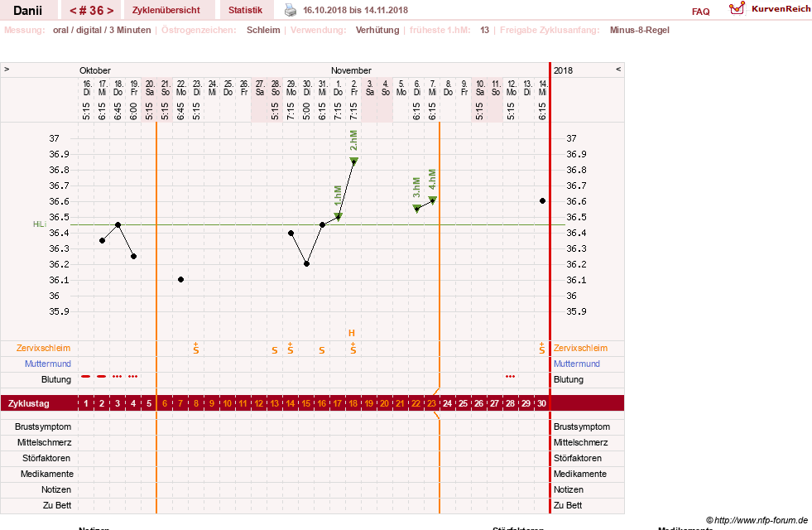
Task: Select cycle day 1 in Zyklustag row
Action: pos(86,403)
